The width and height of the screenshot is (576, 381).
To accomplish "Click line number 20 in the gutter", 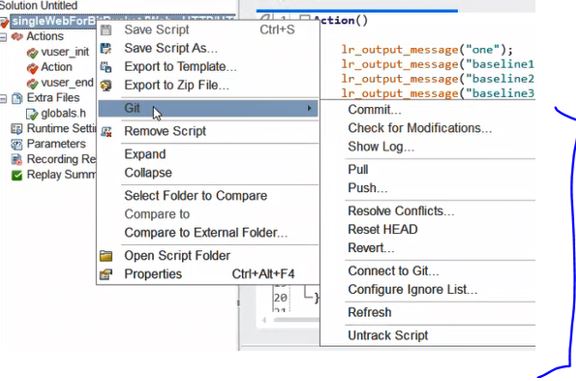I will pyautogui.click(x=281, y=298).
